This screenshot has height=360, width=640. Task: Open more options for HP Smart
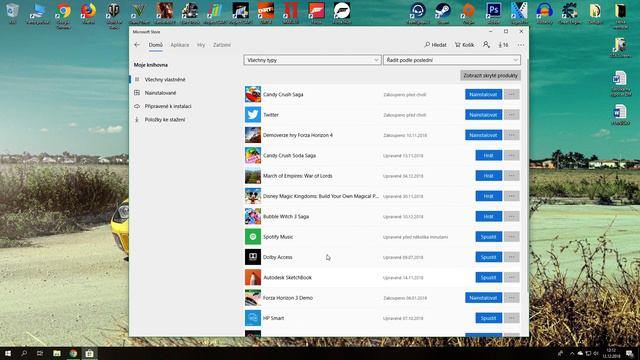pyautogui.click(x=511, y=318)
